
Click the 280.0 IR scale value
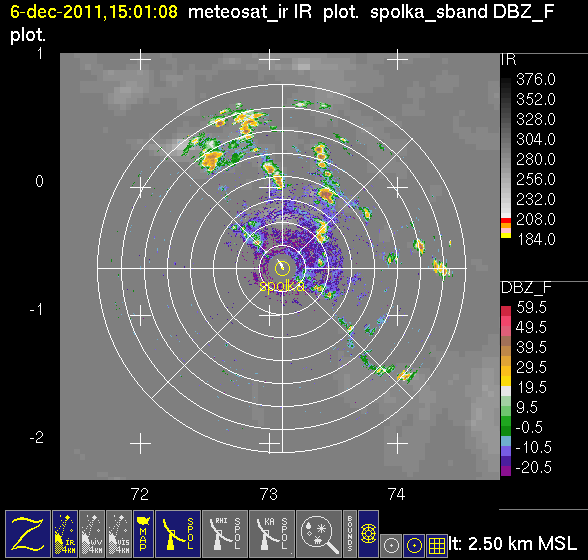(536, 159)
